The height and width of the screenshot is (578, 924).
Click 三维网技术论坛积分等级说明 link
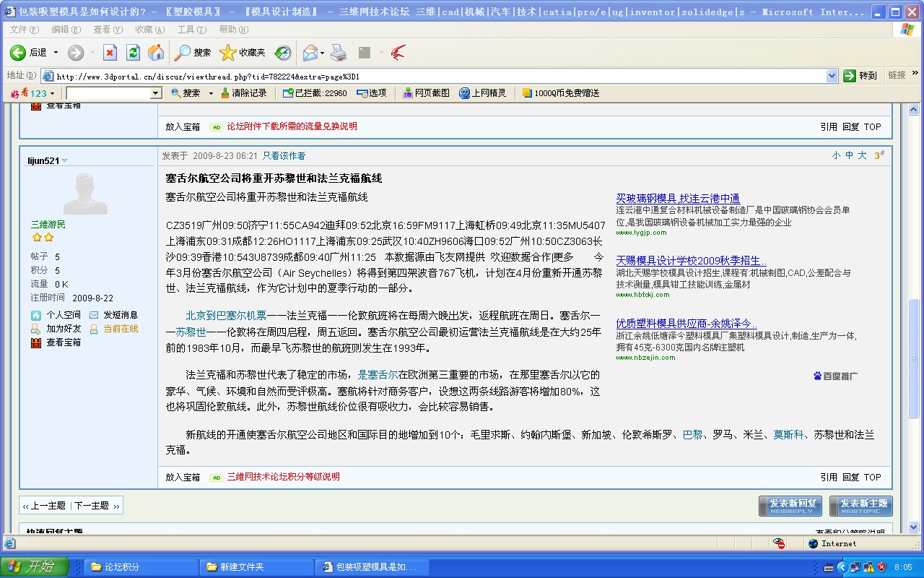tap(283, 477)
